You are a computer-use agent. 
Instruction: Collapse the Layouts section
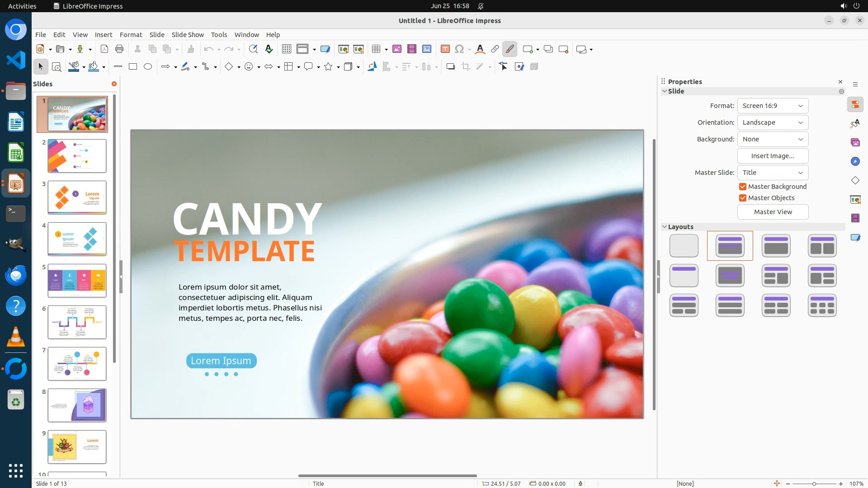point(665,227)
